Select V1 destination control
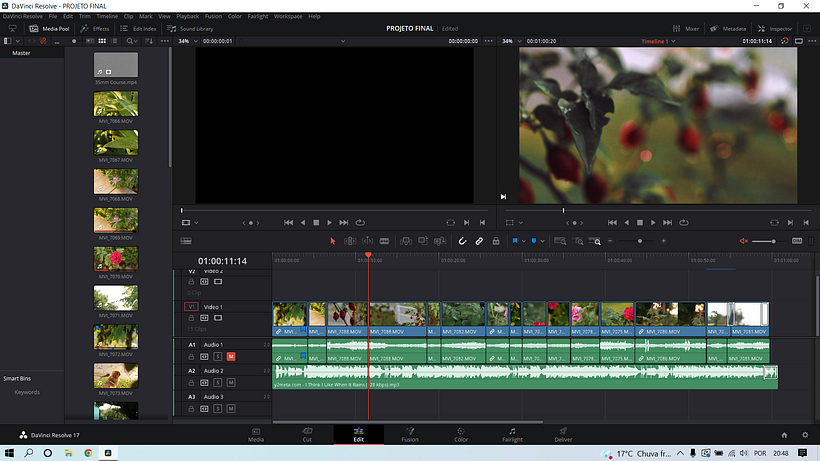This screenshot has width=820, height=461. pyautogui.click(x=191, y=307)
